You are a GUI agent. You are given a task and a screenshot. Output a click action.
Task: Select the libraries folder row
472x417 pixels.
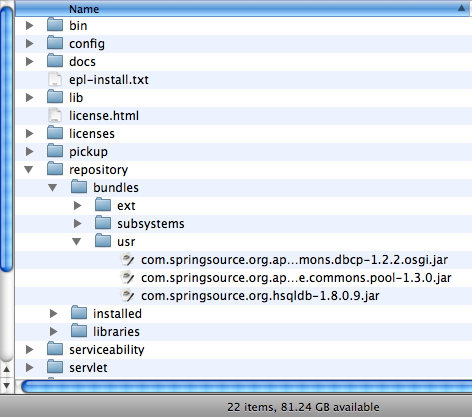click(244, 332)
